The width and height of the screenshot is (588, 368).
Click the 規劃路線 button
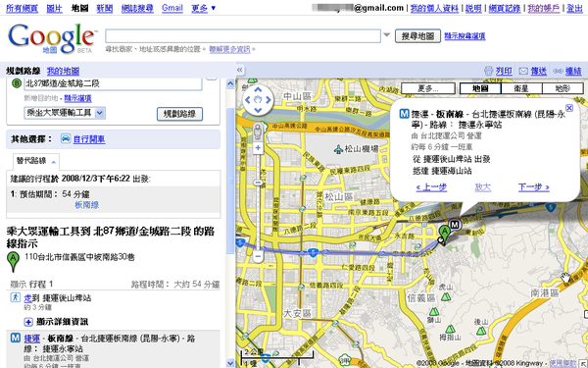click(x=179, y=114)
